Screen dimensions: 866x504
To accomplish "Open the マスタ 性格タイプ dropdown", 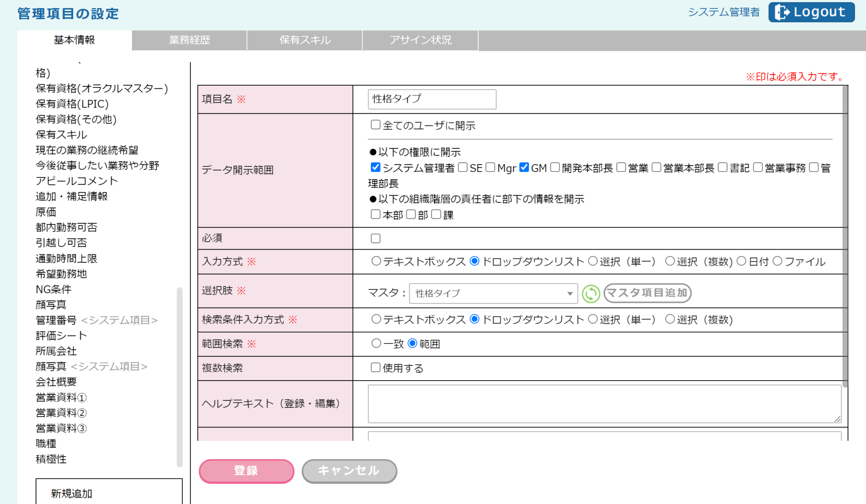I will [493, 293].
